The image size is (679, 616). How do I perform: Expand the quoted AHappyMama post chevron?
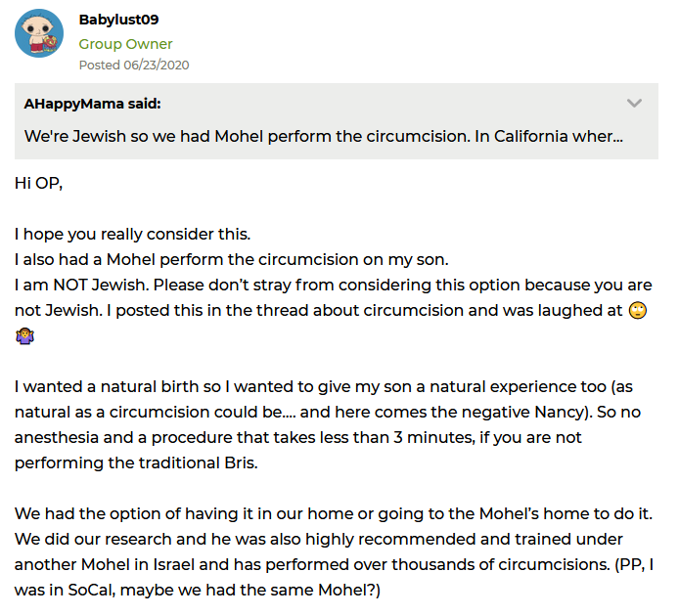634,103
